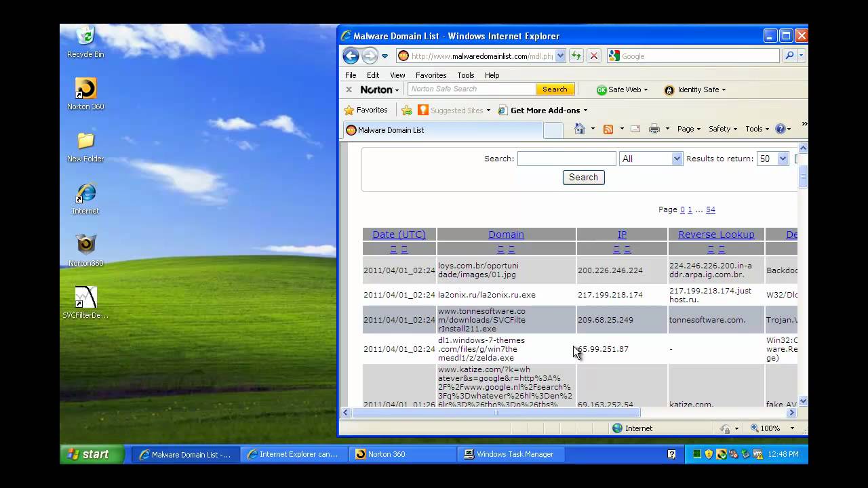Select the New Folder desktop icon
The width and height of the screenshot is (868, 488).
(x=85, y=147)
